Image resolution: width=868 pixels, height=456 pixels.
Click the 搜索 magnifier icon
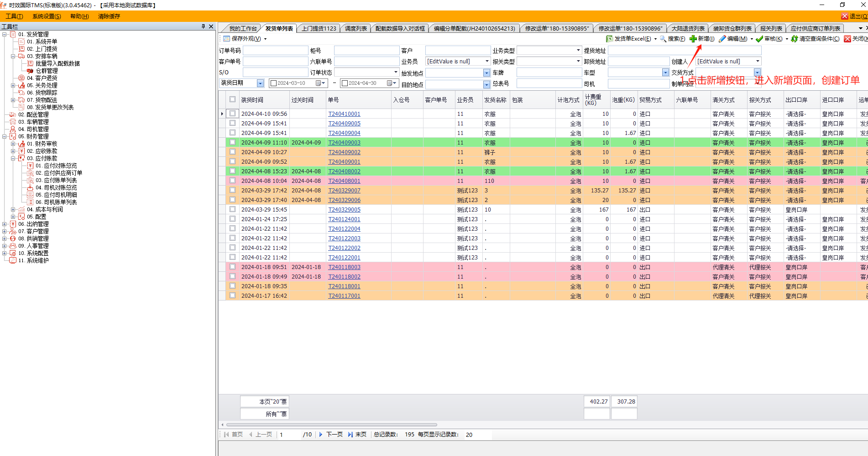[x=663, y=39]
